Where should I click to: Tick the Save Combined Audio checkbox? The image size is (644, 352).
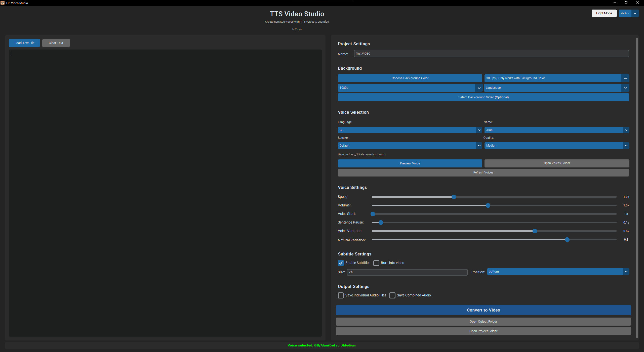[x=392, y=295]
